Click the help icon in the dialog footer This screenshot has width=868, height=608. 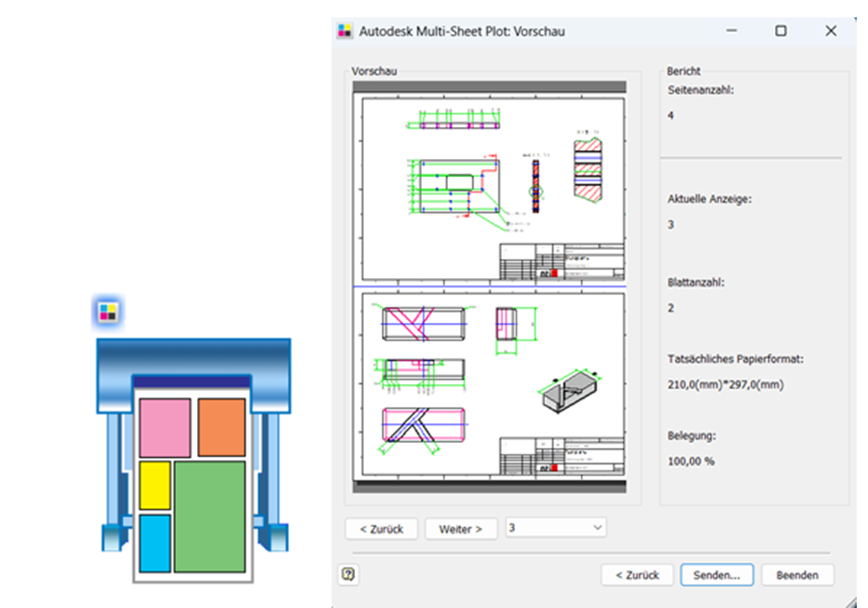point(351,574)
